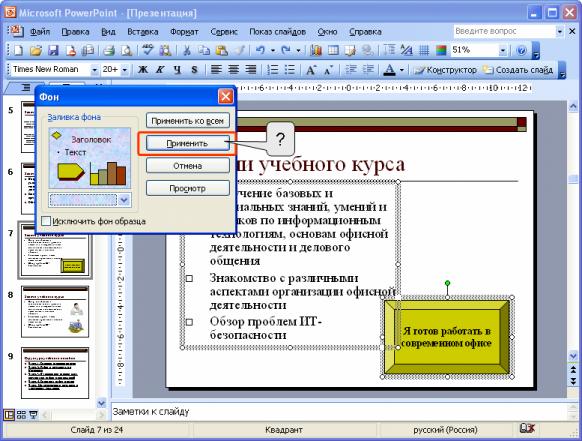Open the Redo history dropdown arrow

pos(298,50)
